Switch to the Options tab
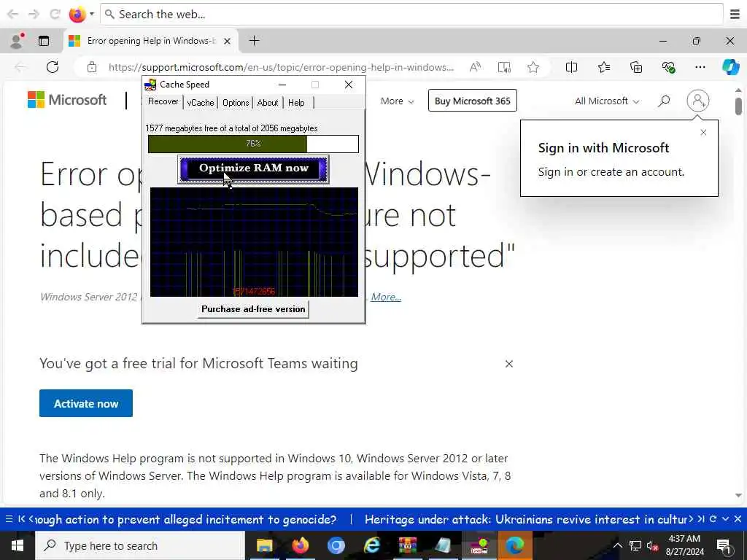Screen dimensions: 747x560 click(236, 102)
